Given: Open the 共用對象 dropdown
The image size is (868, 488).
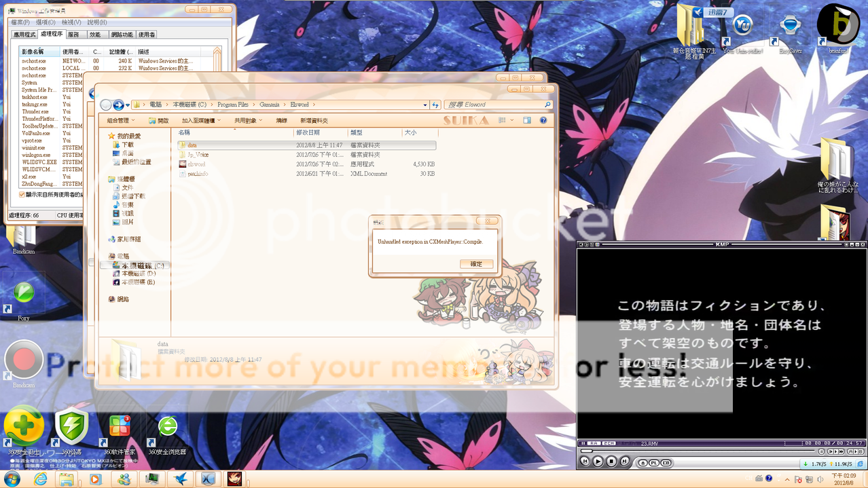Looking at the screenshot, I should [249, 120].
